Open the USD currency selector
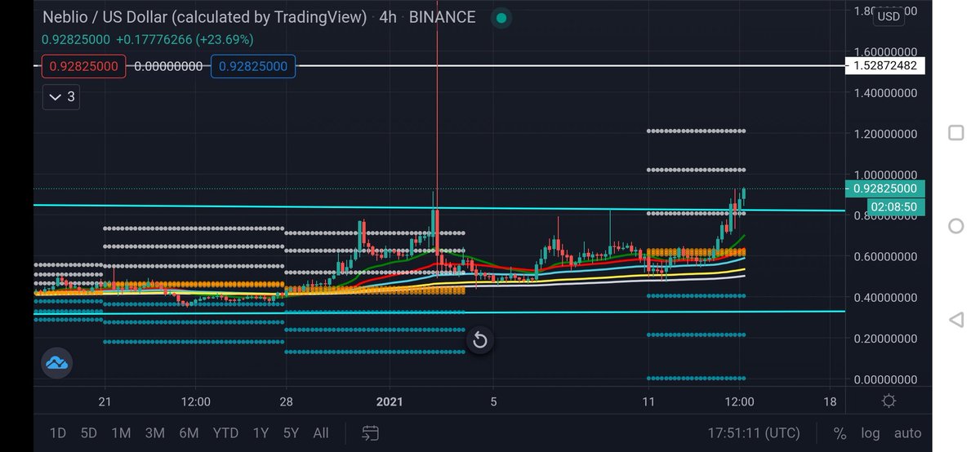This screenshot has height=452, width=980. tap(889, 16)
